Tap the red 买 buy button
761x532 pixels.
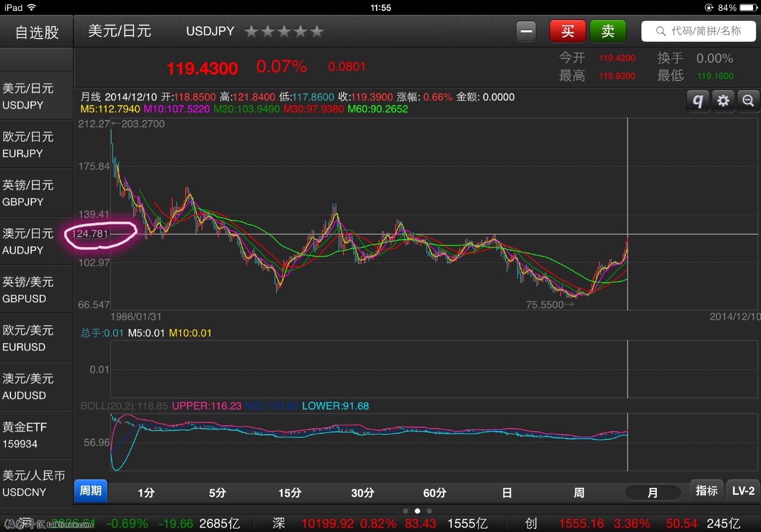[568, 31]
